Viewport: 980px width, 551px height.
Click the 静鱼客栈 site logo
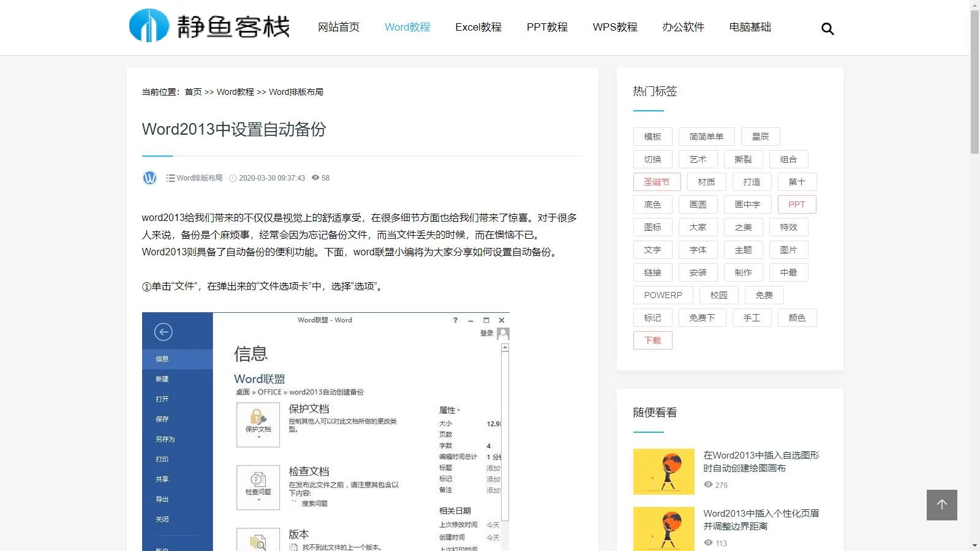[x=209, y=26]
